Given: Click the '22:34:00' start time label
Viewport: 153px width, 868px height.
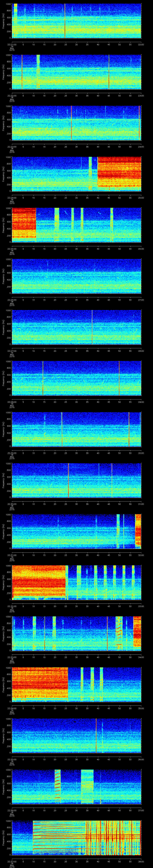Looking at the screenshot, I should click(12, 708).
